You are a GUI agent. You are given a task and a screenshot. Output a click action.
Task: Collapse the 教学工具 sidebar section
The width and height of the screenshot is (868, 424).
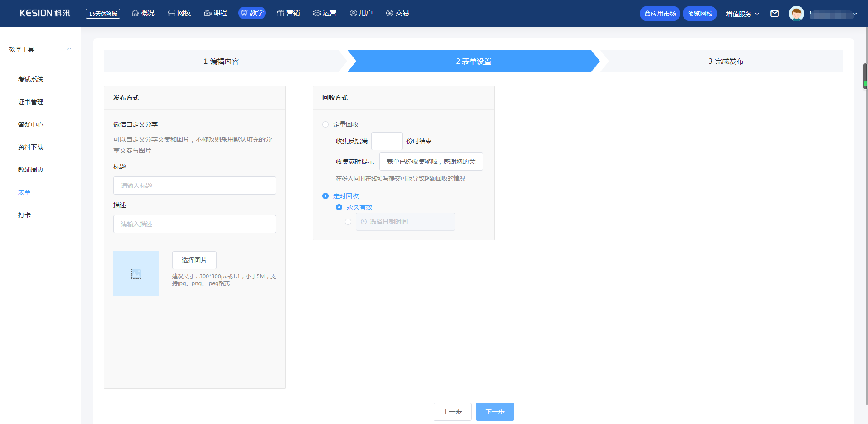[69, 49]
